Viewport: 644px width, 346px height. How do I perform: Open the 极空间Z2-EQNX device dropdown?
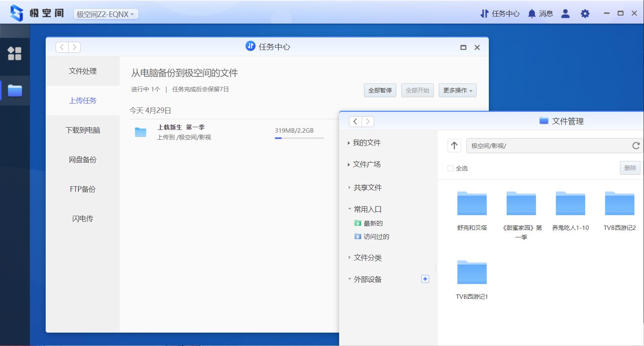[x=106, y=14]
